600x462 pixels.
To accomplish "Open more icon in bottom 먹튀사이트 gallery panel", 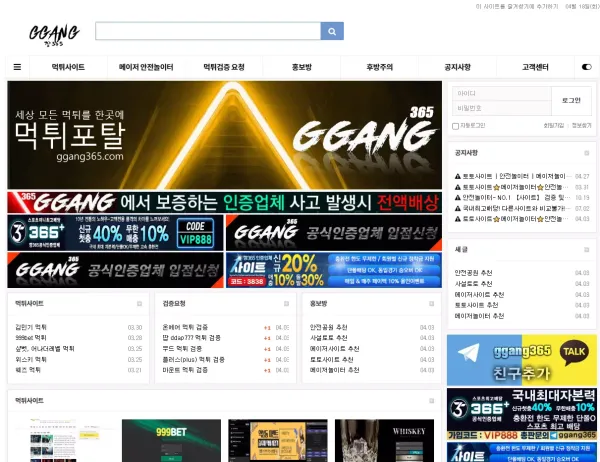I will [431, 401].
